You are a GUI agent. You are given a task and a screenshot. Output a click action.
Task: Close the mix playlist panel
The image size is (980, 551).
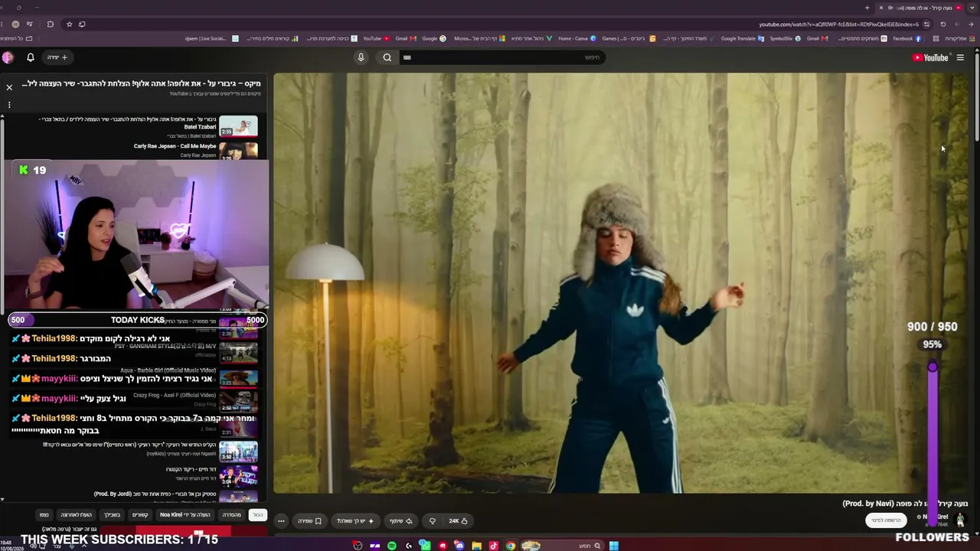(9, 87)
